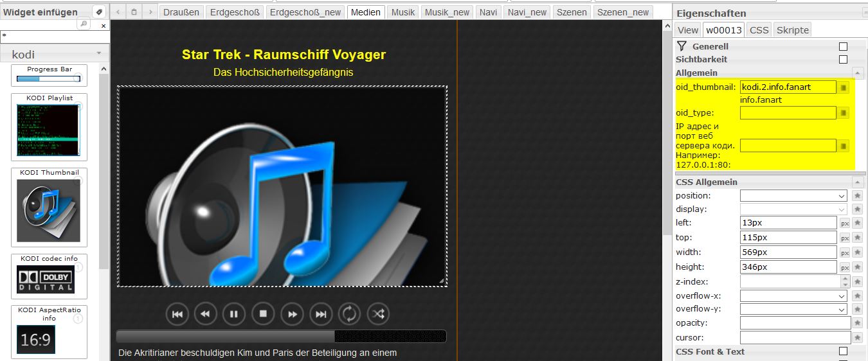Click the clipboard paste icon in tab bar
Viewport: 868px width, 361px height.
pos(134,12)
